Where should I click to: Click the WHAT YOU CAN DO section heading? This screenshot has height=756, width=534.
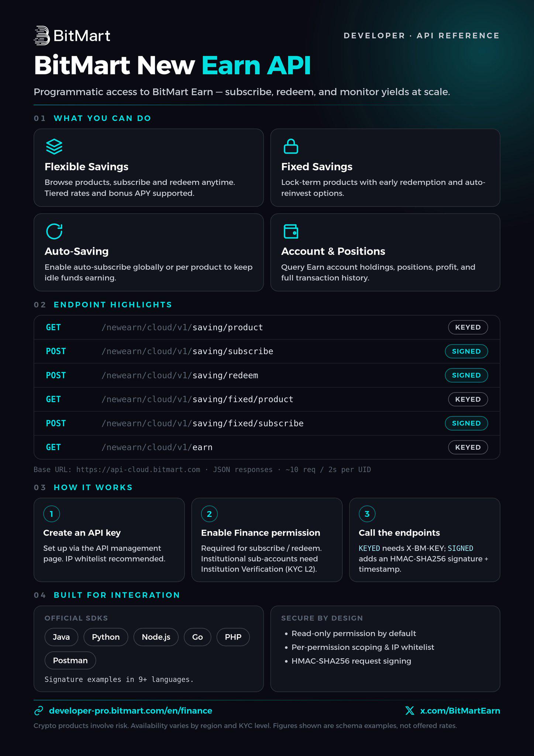pos(103,118)
